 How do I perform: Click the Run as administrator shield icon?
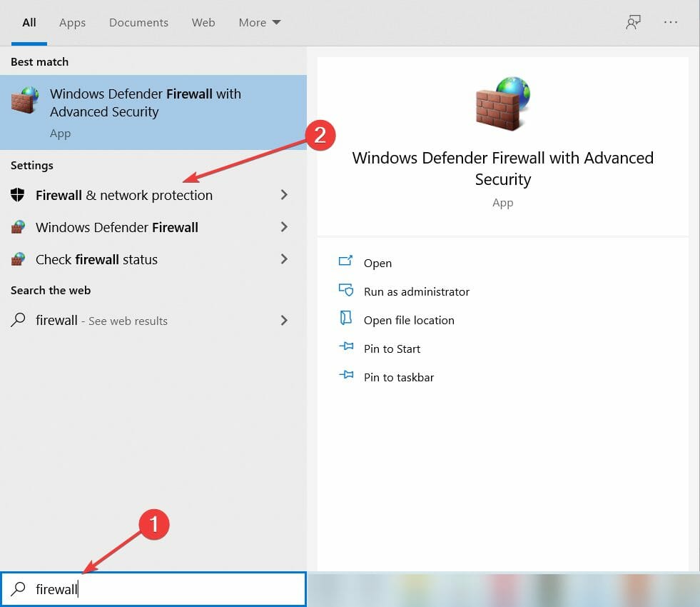point(345,291)
